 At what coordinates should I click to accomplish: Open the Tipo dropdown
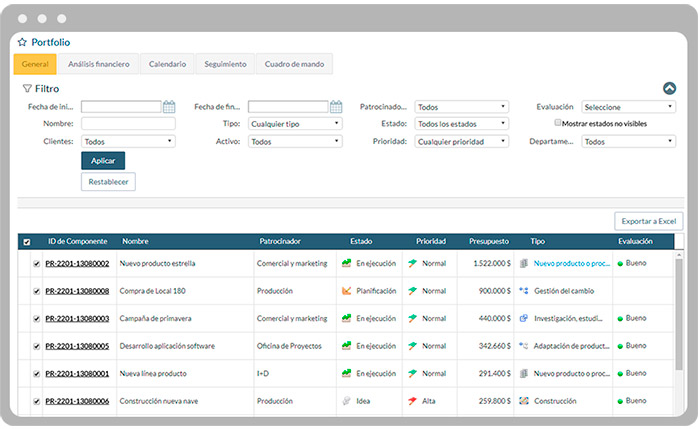(x=295, y=124)
